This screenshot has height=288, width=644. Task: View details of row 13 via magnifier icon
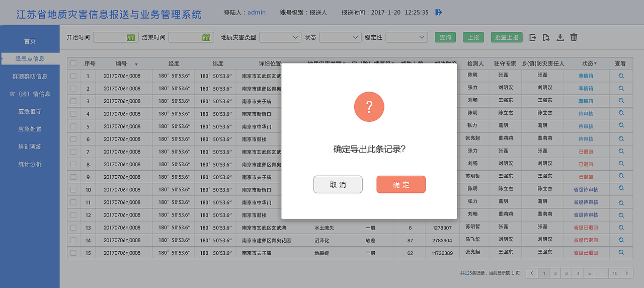(x=621, y=227)
